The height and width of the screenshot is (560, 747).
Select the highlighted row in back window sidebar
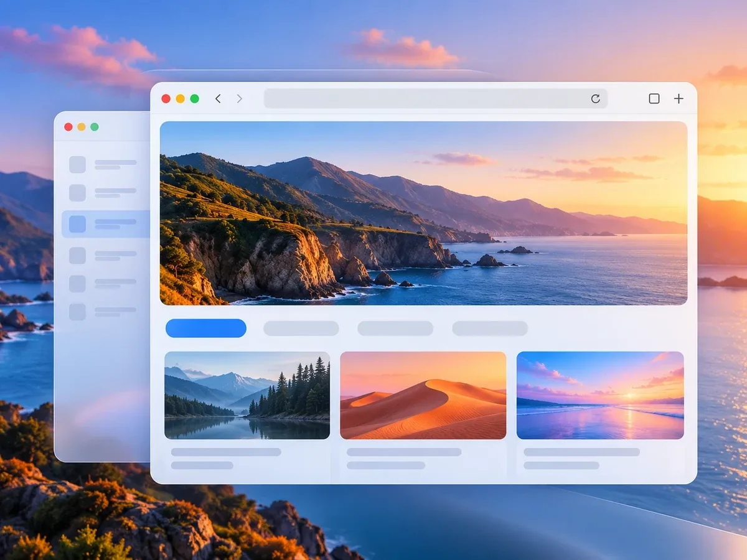click(x=106, y=224)
